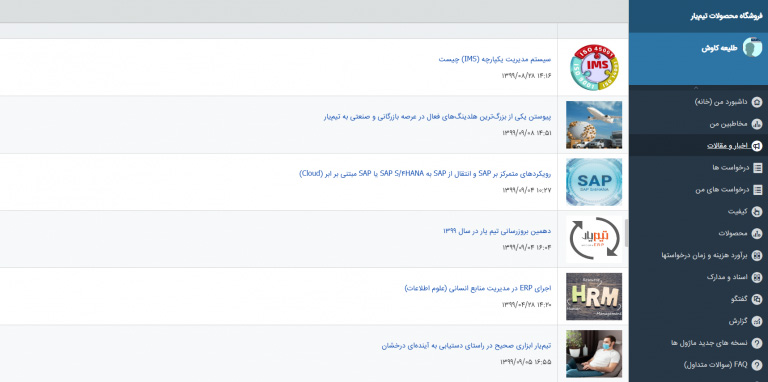
Task: Click the date ۱۳۹۹/۰۸/۲۸ ۱۴:۱۶ under IMS article
Action: [x=527, y=75]
